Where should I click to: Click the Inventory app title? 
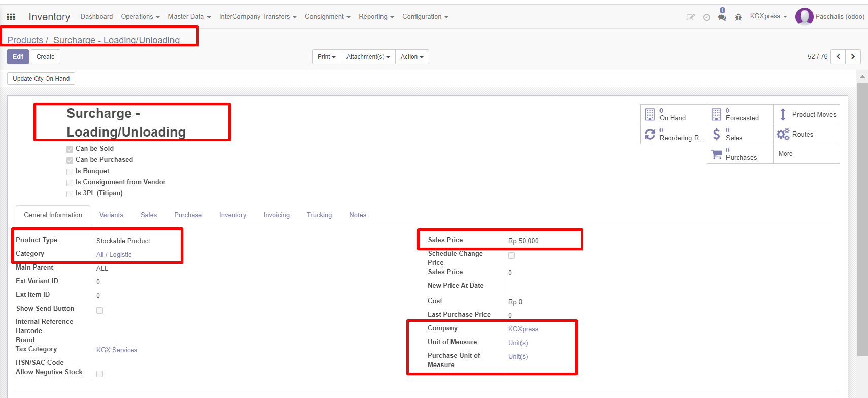coord(49,17)
